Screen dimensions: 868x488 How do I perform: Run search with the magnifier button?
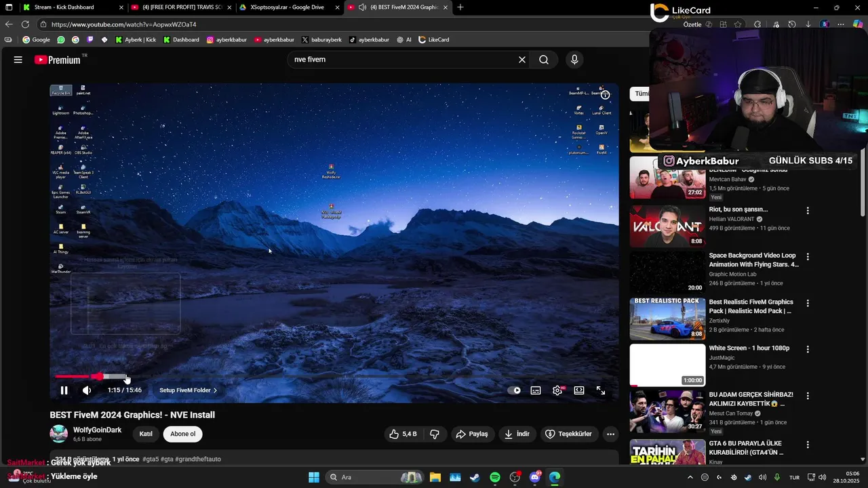[544, 60]
